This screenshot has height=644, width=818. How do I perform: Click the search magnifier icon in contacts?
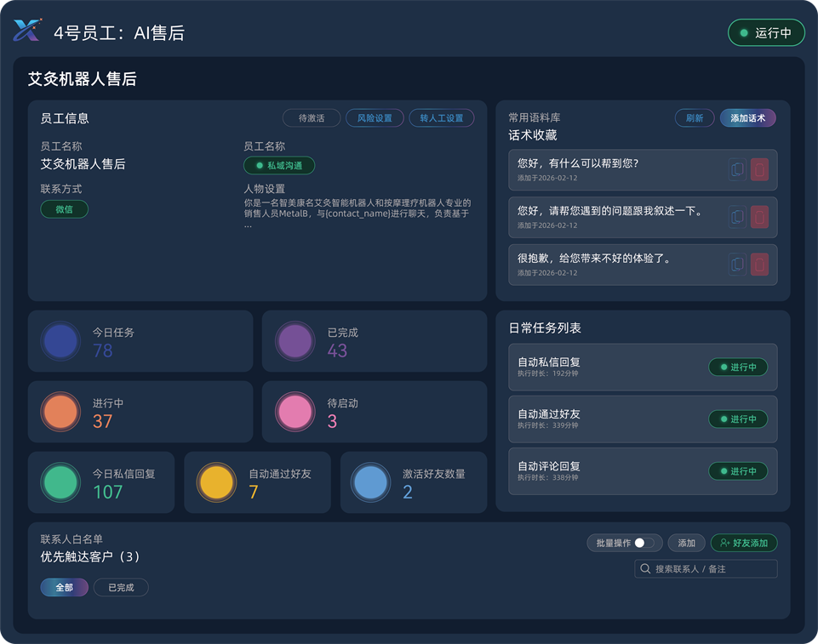(646, 569)
